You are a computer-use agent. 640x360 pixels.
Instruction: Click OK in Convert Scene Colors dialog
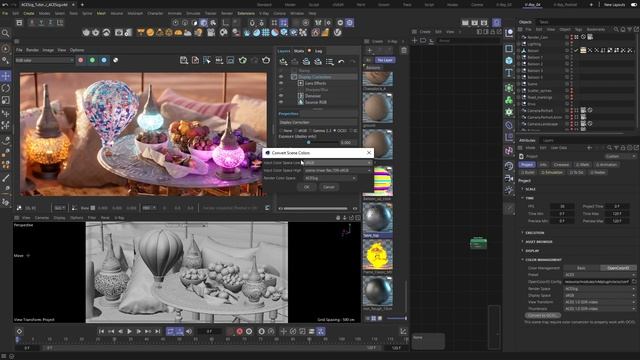[x=307, y=187]
